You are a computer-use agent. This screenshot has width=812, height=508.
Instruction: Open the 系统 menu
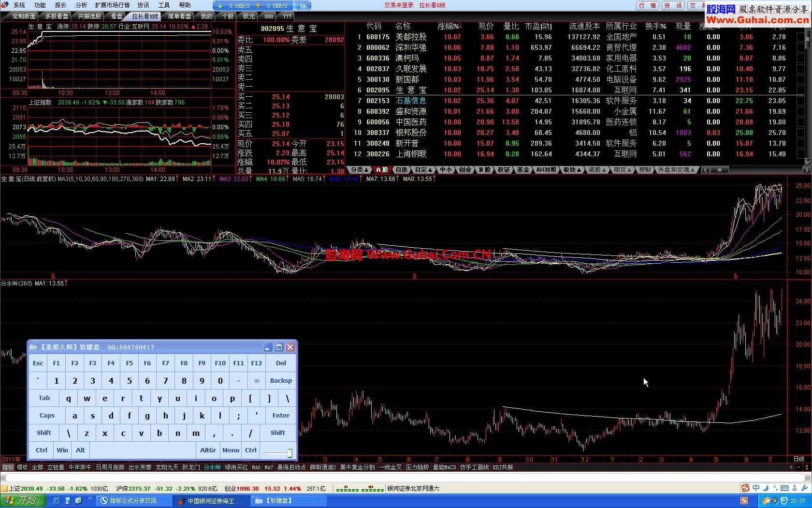pos(19,5)
